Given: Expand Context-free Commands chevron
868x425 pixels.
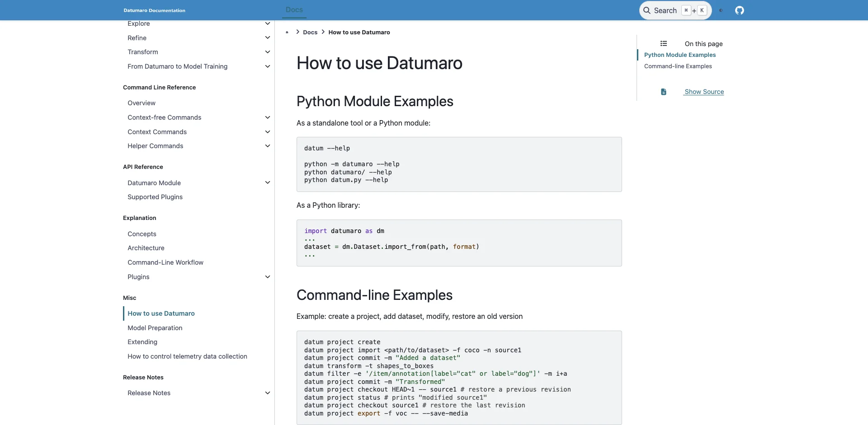Looking at the screenshot, I should pyautogui.click(x=268, y=117).
